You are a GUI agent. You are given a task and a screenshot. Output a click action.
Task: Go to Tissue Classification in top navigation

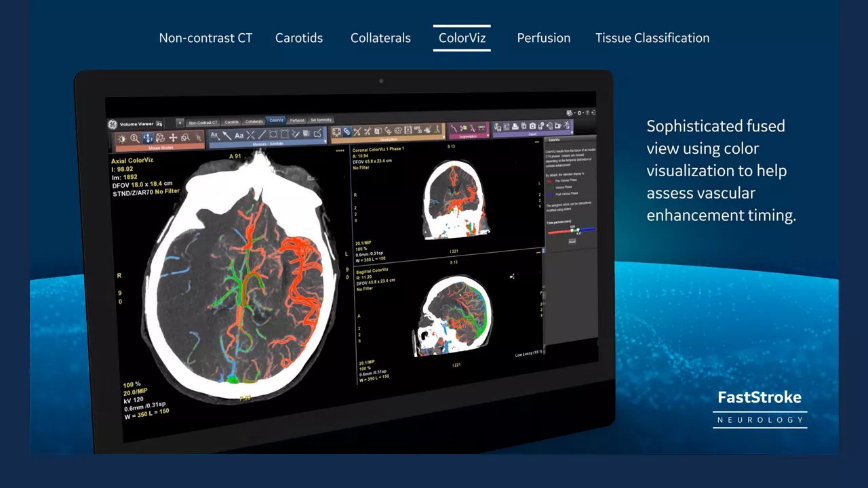tap(652, 38)
